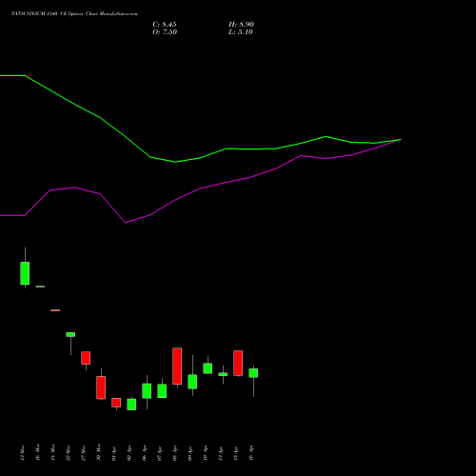This screenshot has height=476, width=476.
Task: Select the large green candle for 12 Mar
Action: click(25, 273)
